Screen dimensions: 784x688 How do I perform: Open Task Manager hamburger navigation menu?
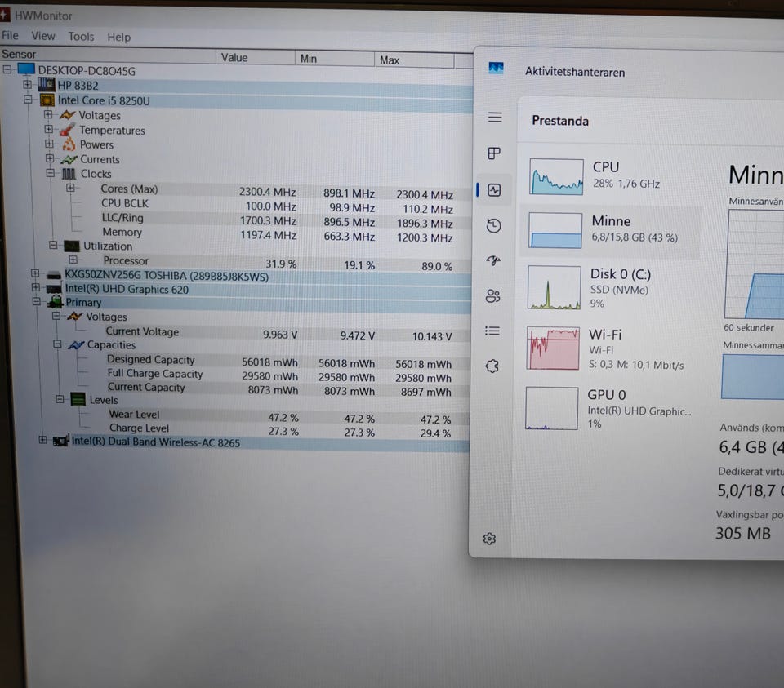coord(495,117)
